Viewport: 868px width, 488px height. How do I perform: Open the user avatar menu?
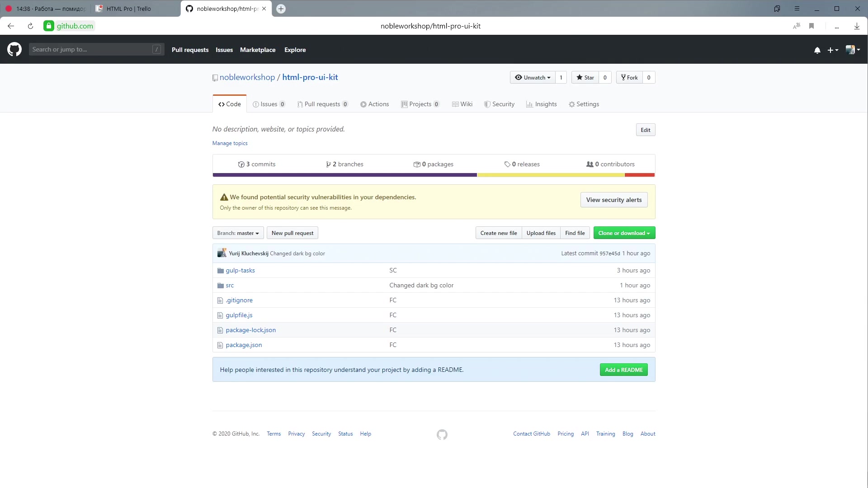pos(853,50)
